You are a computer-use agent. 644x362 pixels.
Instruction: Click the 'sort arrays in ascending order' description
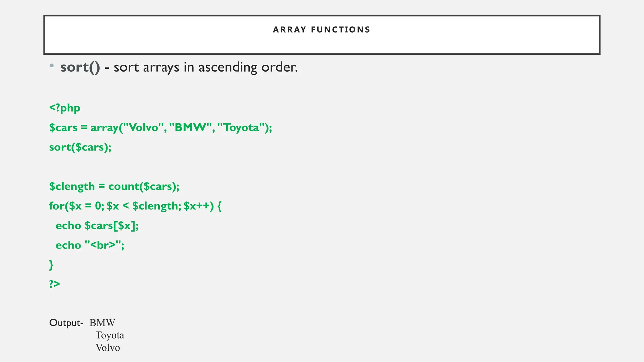(x=205, y=67)
